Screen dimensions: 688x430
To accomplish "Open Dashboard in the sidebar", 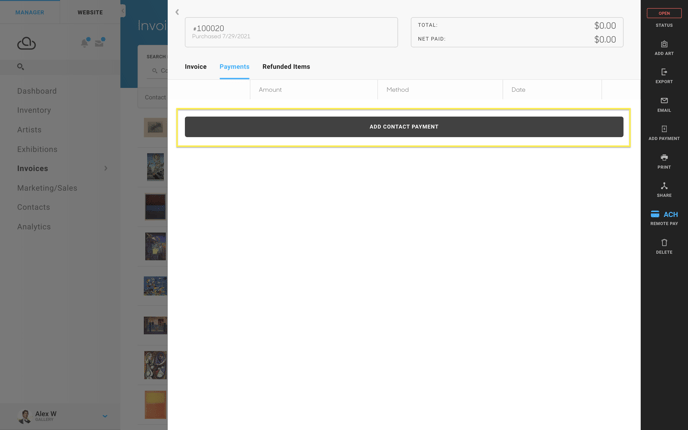I will tap(37, 91).
